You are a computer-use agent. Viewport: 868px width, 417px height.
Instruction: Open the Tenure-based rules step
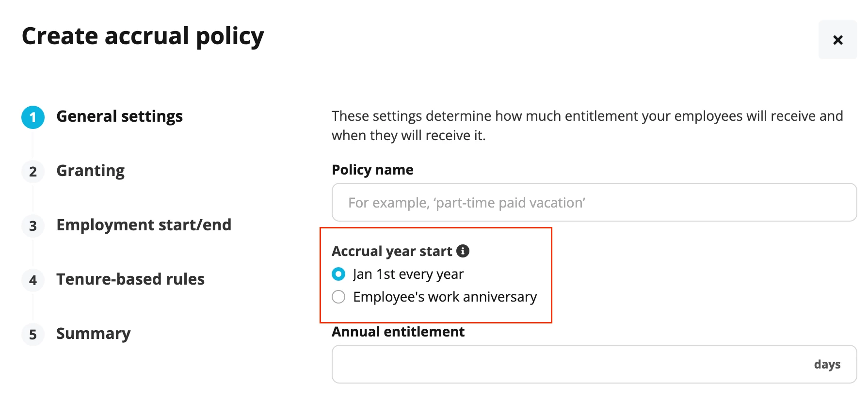[130, 279]
